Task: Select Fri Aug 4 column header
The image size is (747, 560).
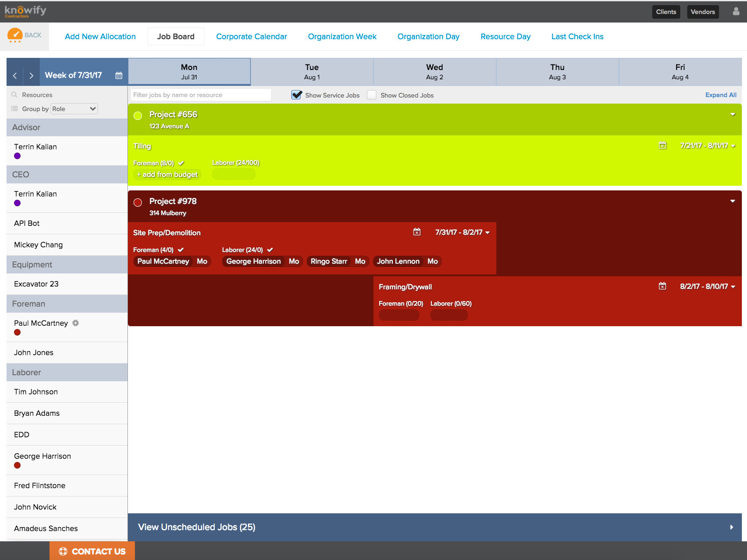Action: (x=680, y=71)
